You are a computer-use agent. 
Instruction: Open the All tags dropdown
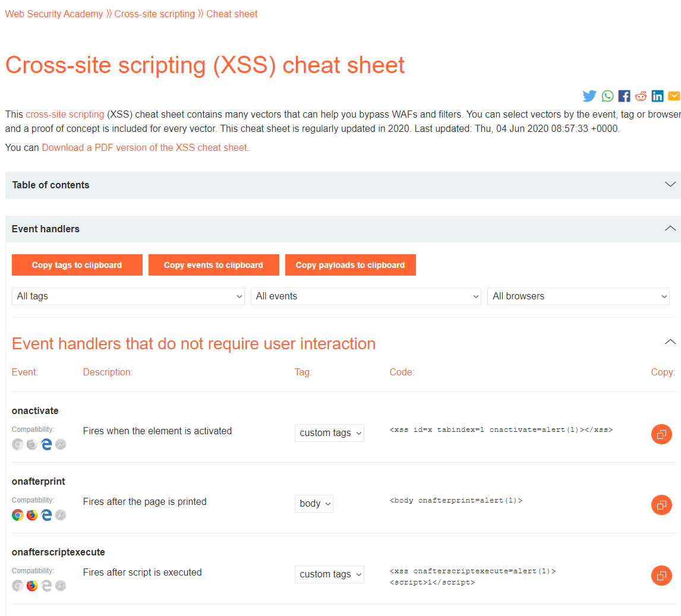click(128, 296)
